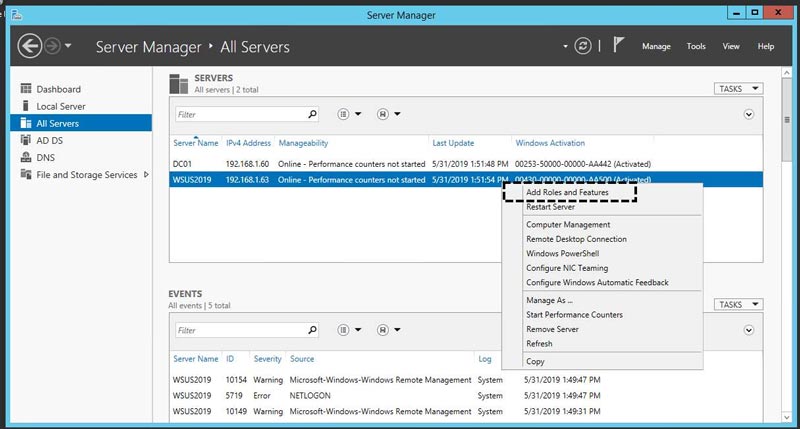Click the Events filter input field

tap(240, 330)
